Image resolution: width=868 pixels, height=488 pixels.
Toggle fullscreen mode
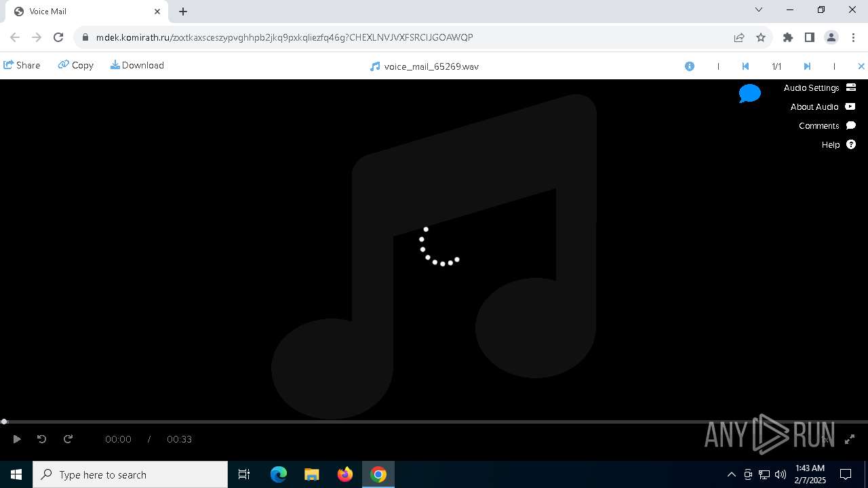pos(850,439)
